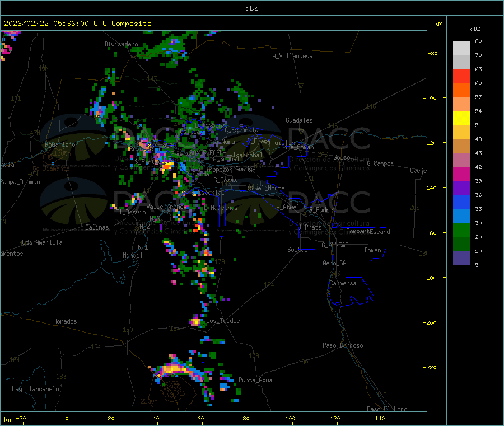Click the Laq.Llancanelo label

[x=35, y=389]
